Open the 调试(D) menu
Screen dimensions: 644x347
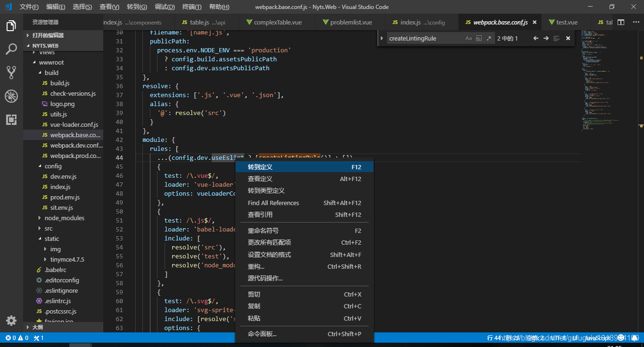coord(165,7)
